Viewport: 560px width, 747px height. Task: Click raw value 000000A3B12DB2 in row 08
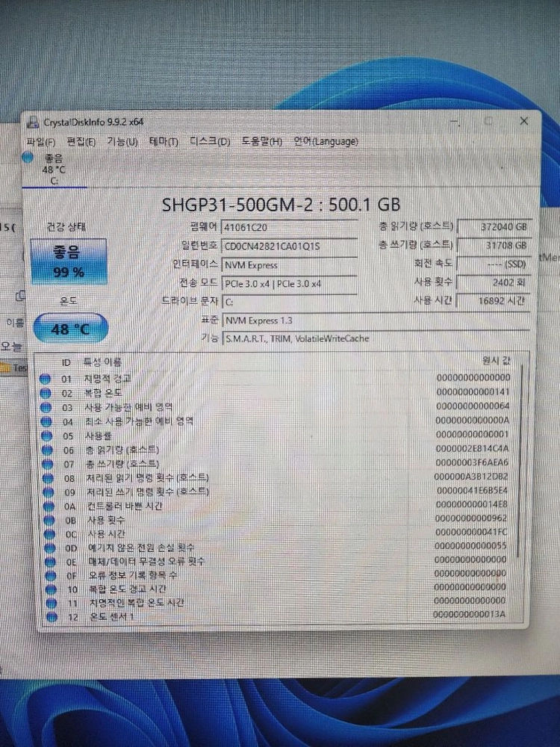pos(471,477)
